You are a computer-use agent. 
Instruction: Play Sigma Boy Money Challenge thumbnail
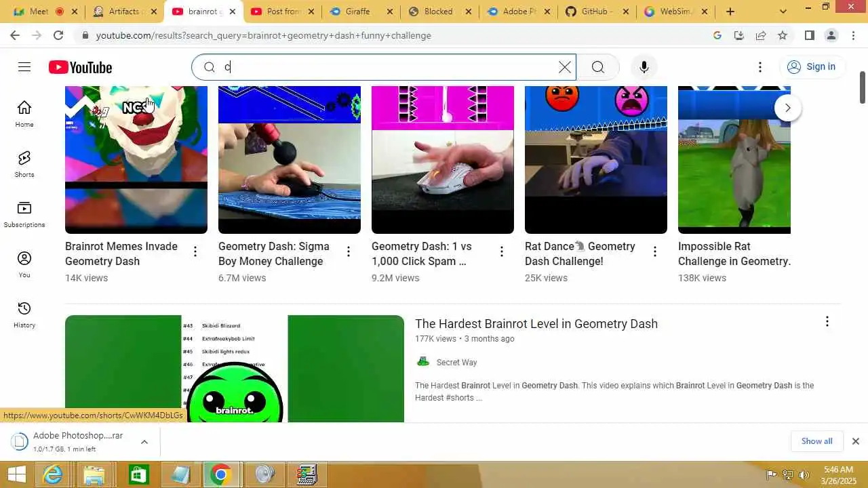[x=290, y=160]
